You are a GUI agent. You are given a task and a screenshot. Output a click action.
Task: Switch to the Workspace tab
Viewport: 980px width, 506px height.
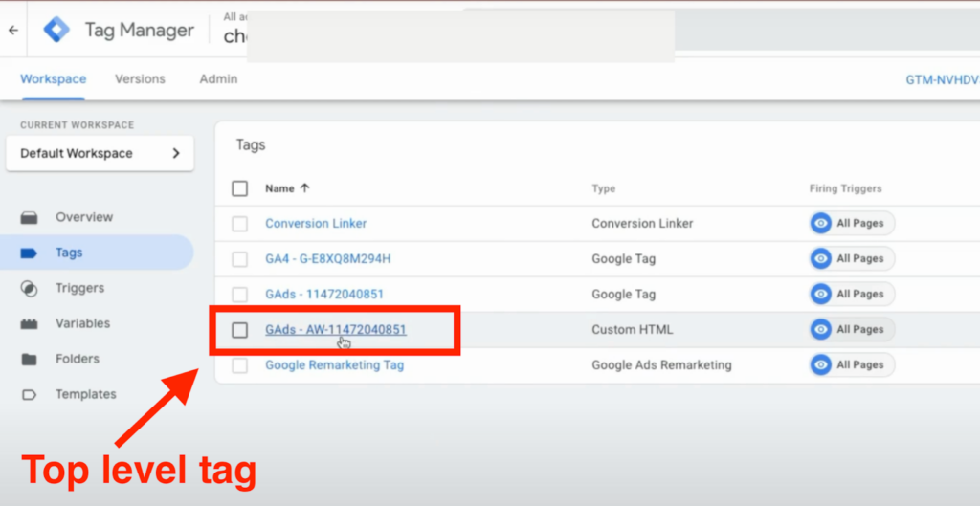(54, 79)
